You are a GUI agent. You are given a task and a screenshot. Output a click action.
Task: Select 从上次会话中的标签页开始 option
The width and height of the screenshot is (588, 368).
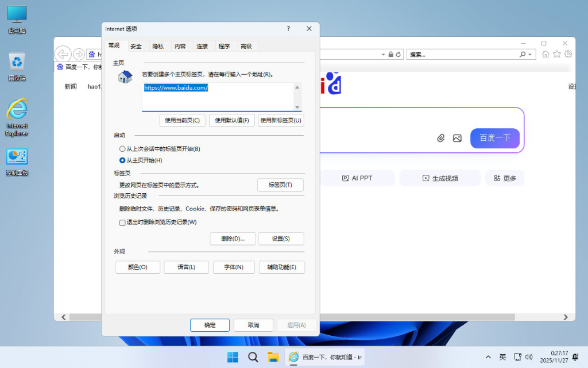(122, 148)
